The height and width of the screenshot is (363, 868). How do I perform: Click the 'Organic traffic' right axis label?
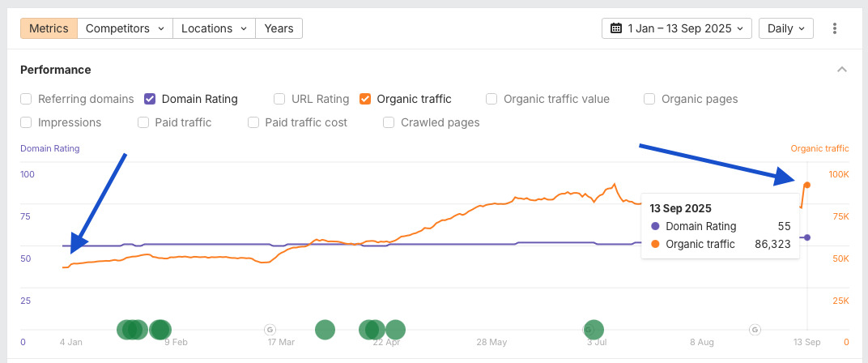[x=819, y=148]
